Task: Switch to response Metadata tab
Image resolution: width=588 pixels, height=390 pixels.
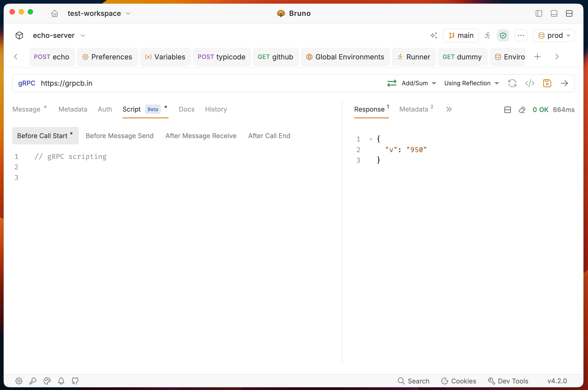Action: [416, 110]
